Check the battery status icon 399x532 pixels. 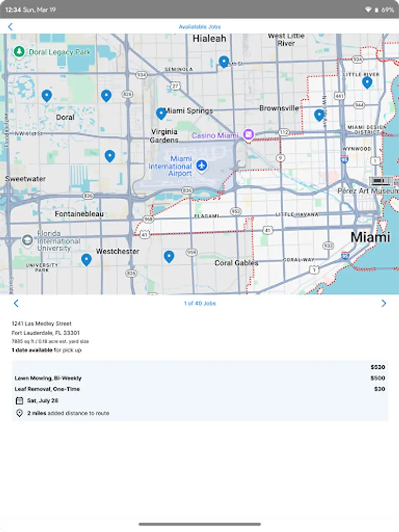click(377, 10)
